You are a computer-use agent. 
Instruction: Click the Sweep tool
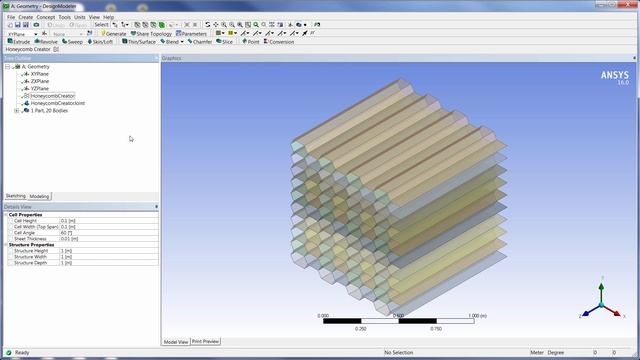click(72, 42)
